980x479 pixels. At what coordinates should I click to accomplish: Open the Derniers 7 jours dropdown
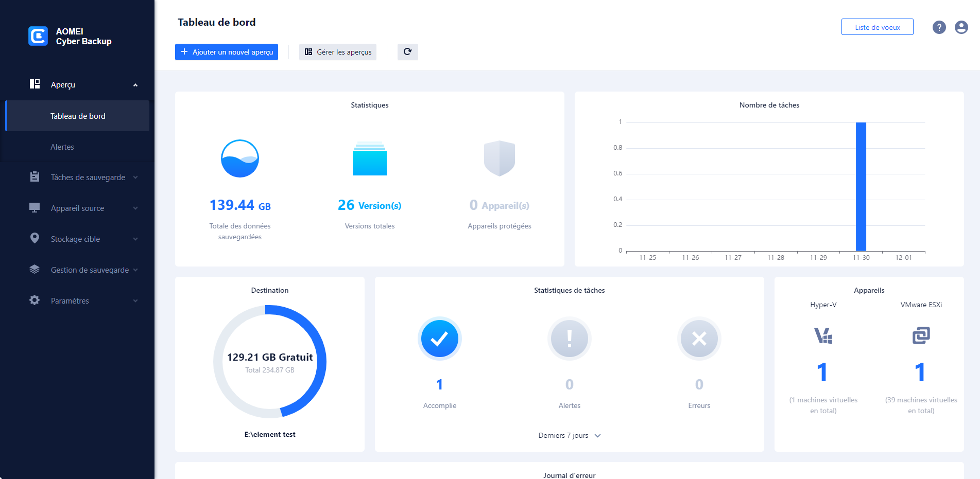[x=569, y=435]
